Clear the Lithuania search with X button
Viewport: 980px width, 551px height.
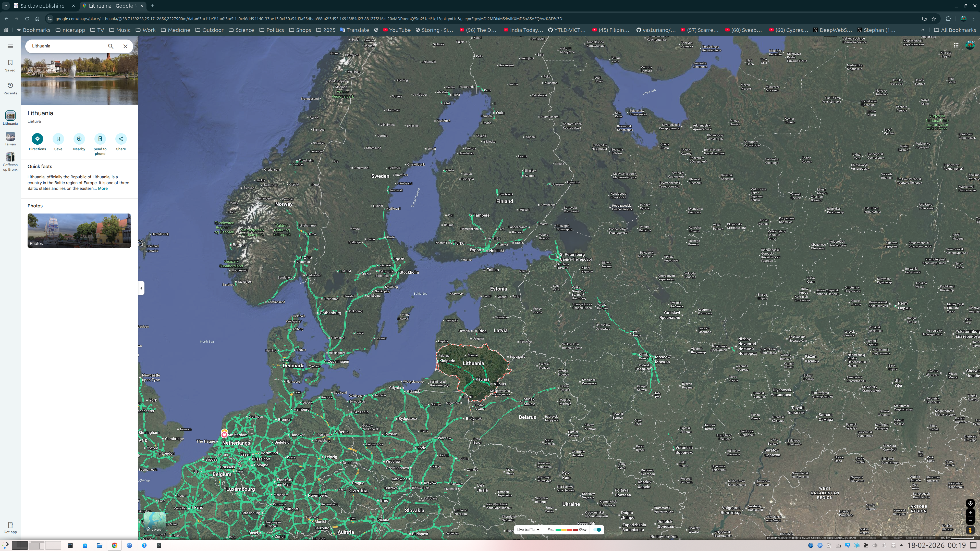tap(126, 46)
